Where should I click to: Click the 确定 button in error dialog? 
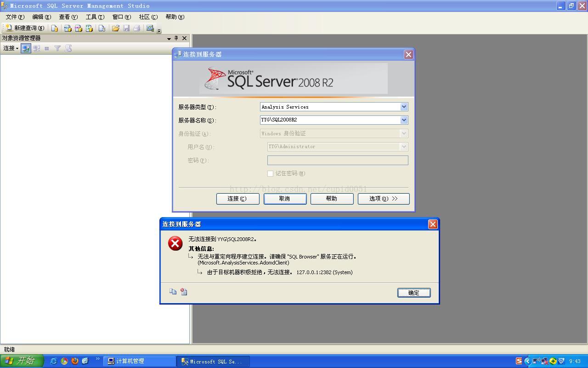(414, 293)
